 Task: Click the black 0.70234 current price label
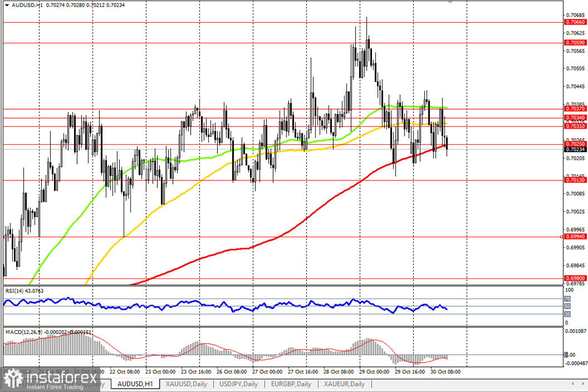[575, 149]
